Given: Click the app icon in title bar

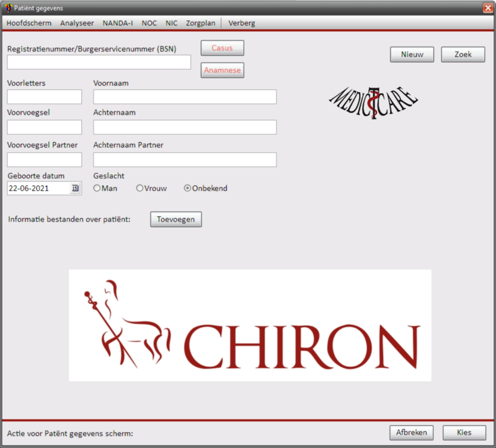Looking at the screenshot, I should pyautogui.click(x=7, y=7).
